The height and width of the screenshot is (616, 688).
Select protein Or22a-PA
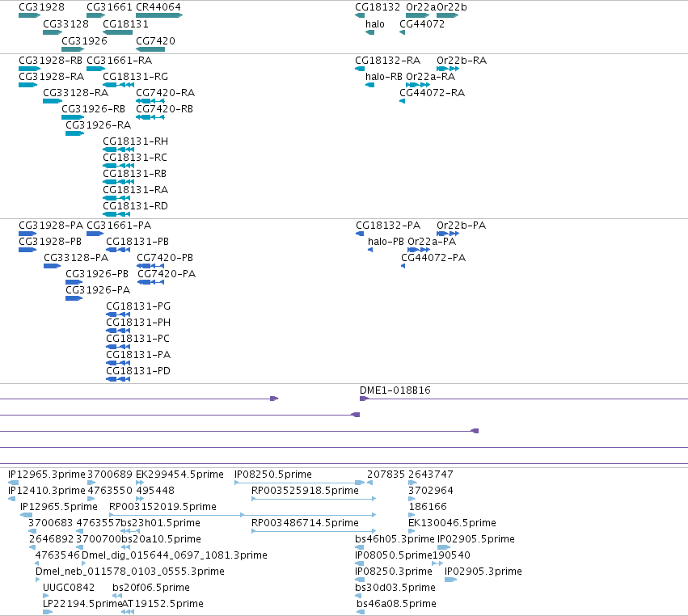tap(432, 242)
